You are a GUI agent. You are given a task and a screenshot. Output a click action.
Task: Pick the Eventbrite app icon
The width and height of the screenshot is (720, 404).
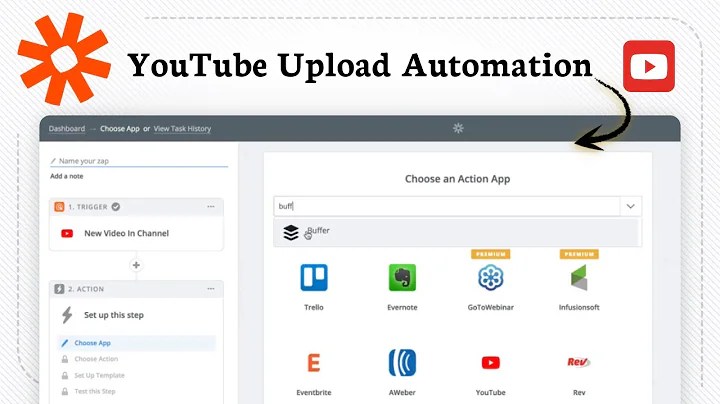[x=314, y=363]
